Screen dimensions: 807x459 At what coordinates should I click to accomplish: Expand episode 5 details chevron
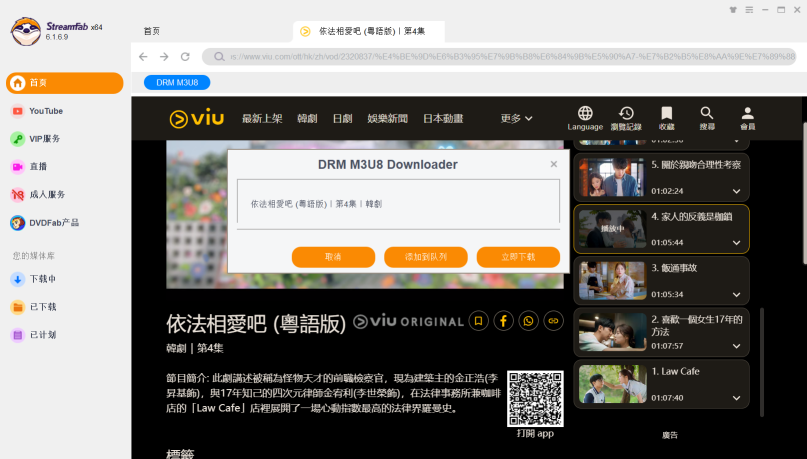coord(736,191)
